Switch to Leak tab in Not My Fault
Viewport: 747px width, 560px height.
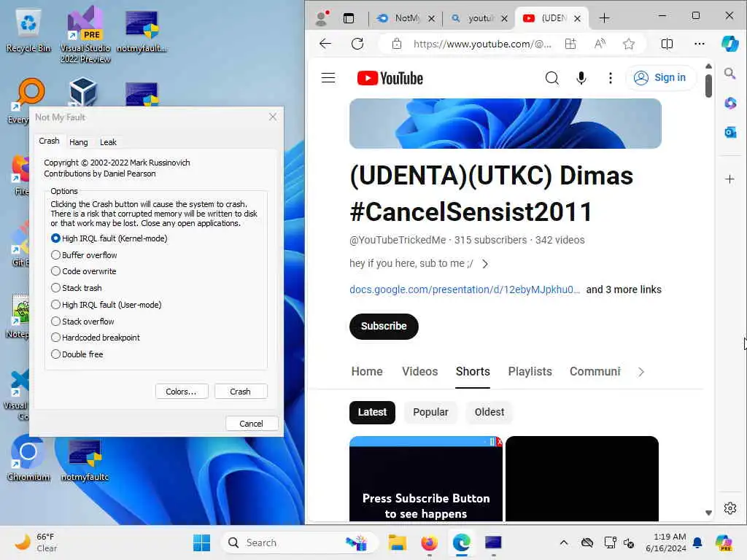(108, 142)
